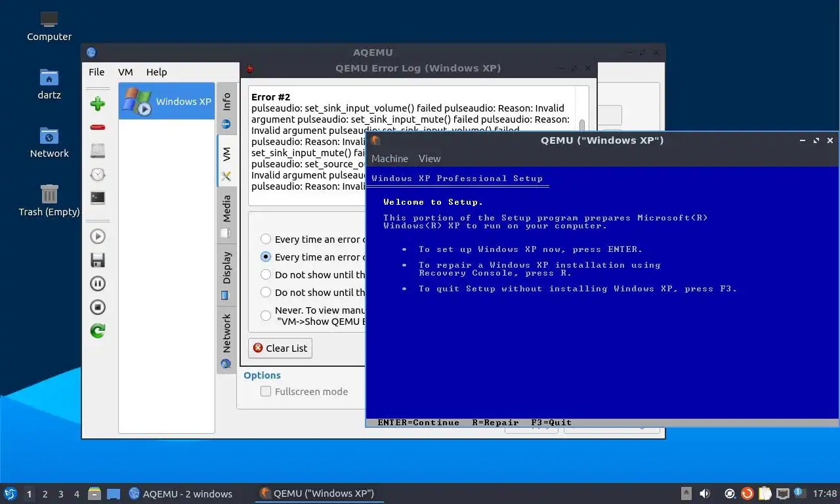Click 'ENTER=Continue' in the setup status bar
The width and height of the screenshot is (840, 504).
click(x=419, y=423)
